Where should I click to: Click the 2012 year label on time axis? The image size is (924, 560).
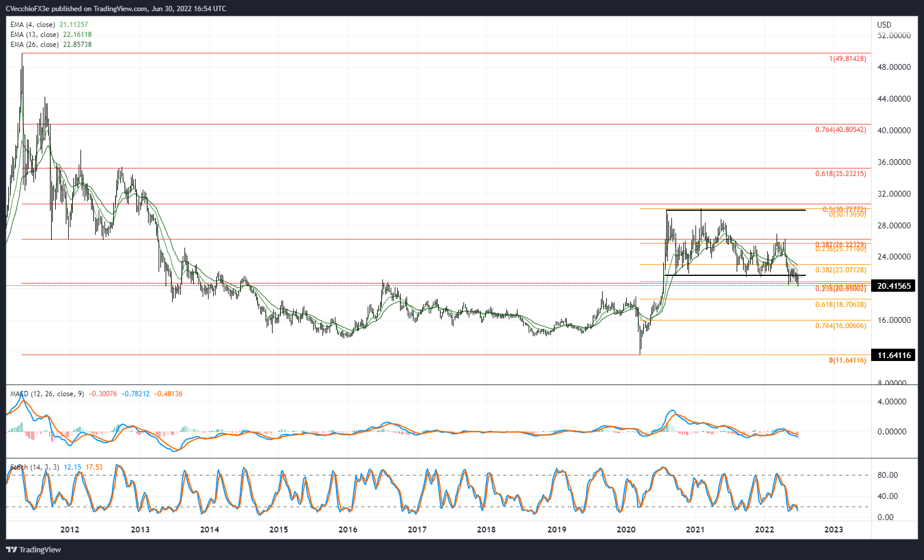tap(70, 529)
